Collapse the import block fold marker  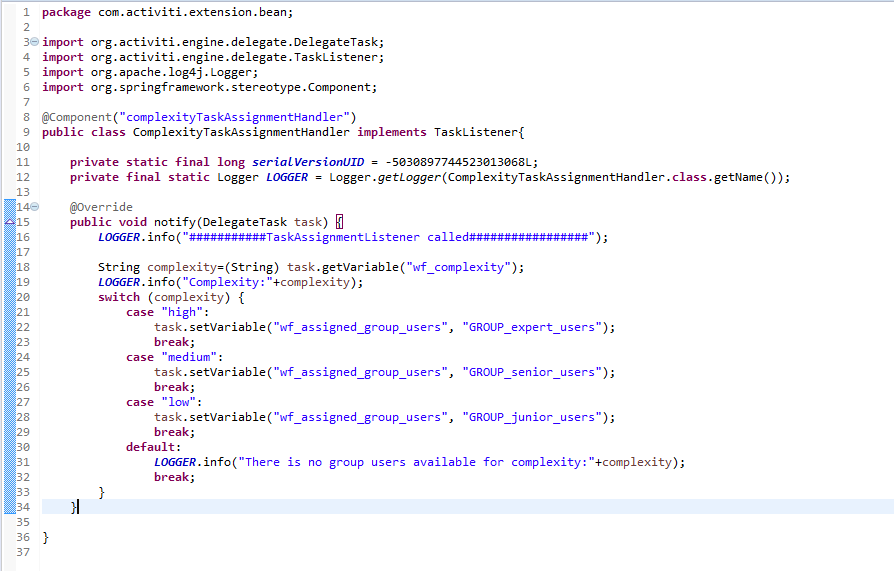[34, 42]
